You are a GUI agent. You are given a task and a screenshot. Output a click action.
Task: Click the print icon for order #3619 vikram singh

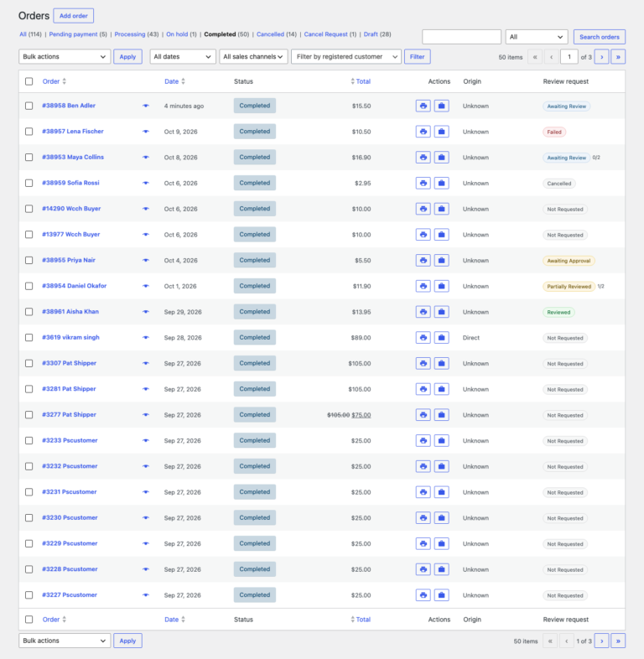click(423, 338)
